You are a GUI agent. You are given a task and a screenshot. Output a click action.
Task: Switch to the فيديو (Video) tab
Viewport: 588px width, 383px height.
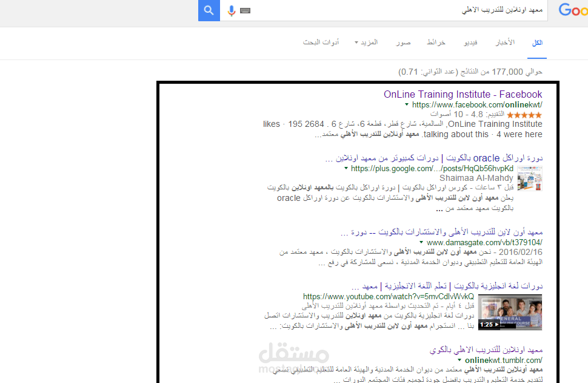point(470,42)
